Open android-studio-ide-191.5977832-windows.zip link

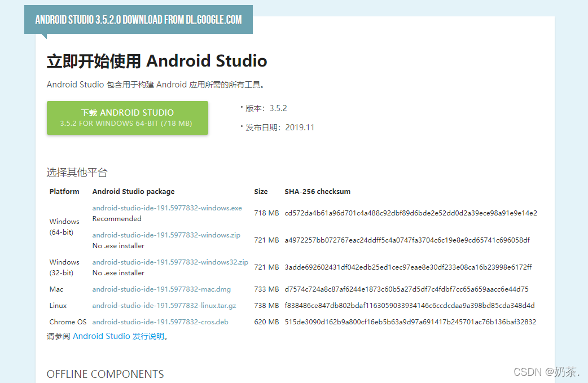166,235
